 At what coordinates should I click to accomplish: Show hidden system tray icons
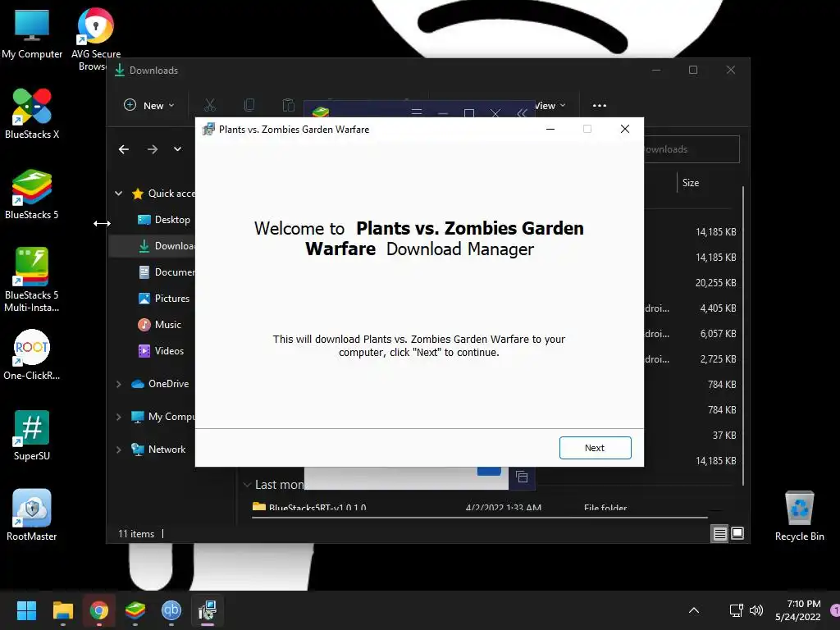tap(694, 610)
